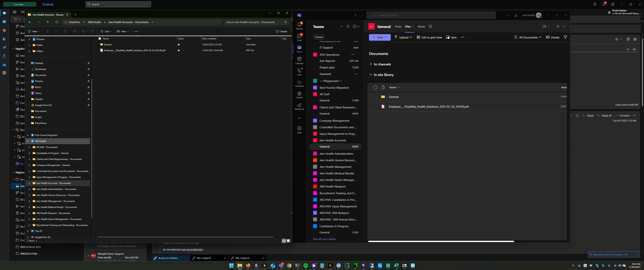
Task: Open Apps in the Teams sidebar
Action: click(299, 130)
